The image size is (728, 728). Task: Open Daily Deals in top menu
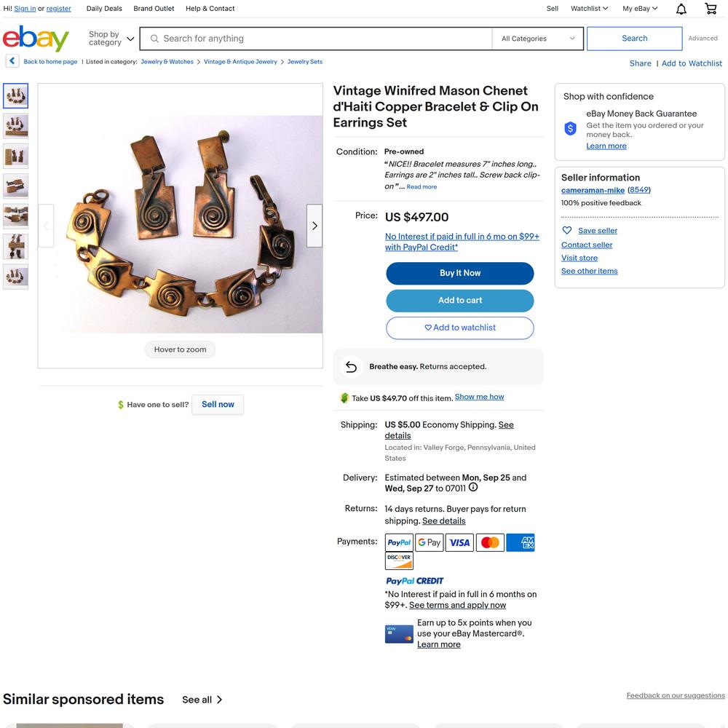[x=104, y=8]
